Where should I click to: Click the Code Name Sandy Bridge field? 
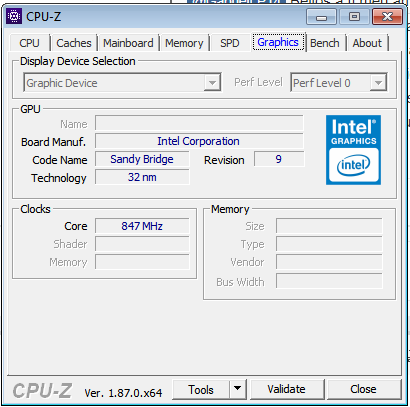tap(142, 159)
